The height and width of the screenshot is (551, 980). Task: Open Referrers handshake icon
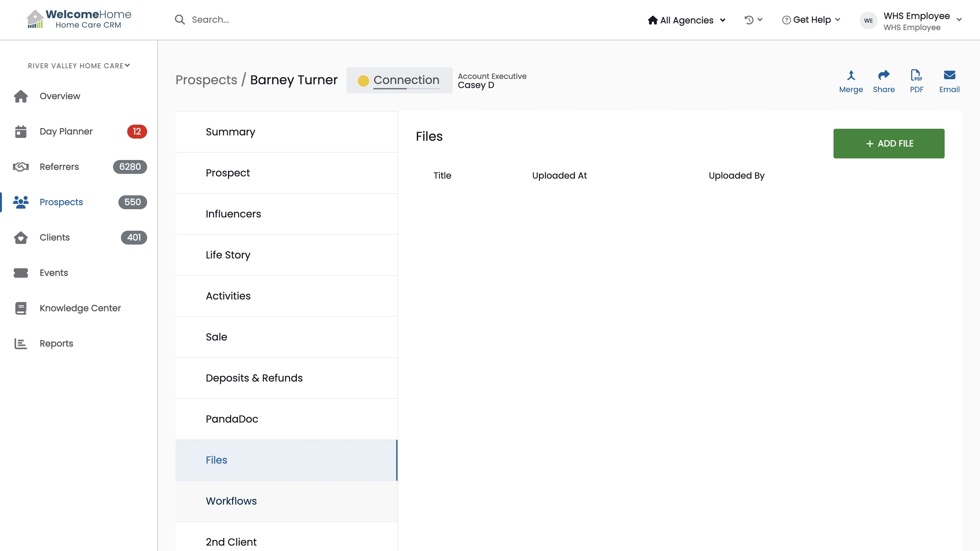21,167
